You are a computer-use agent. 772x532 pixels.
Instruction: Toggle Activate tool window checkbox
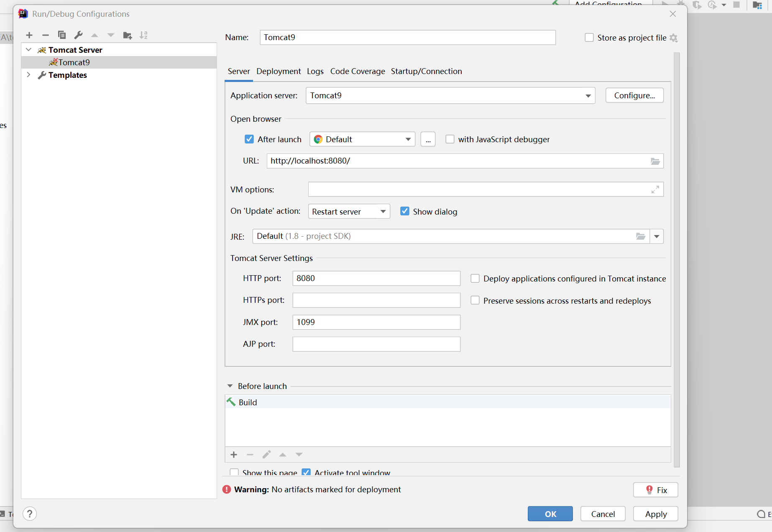(306, 472)
